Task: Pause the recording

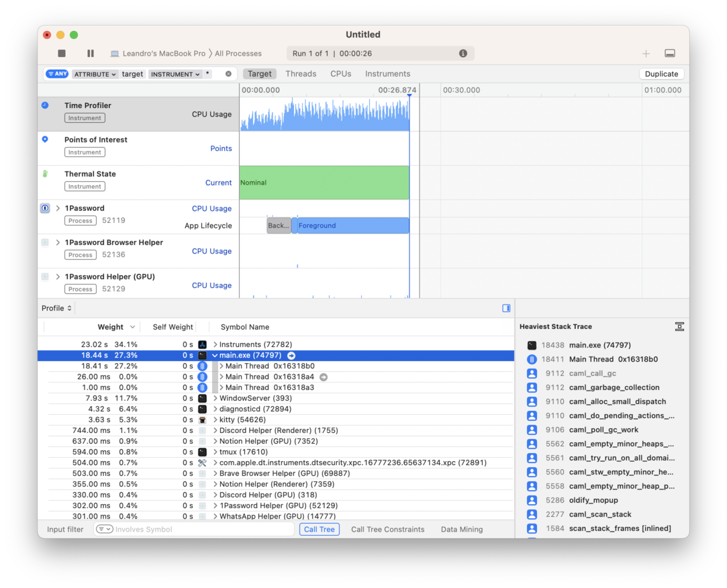Action: click(x=91, y=53)
